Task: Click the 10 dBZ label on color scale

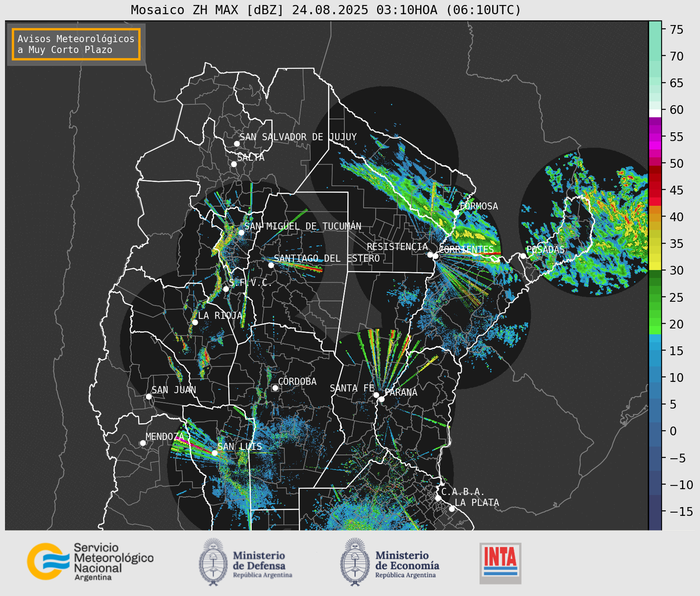Action: (677, 378)
